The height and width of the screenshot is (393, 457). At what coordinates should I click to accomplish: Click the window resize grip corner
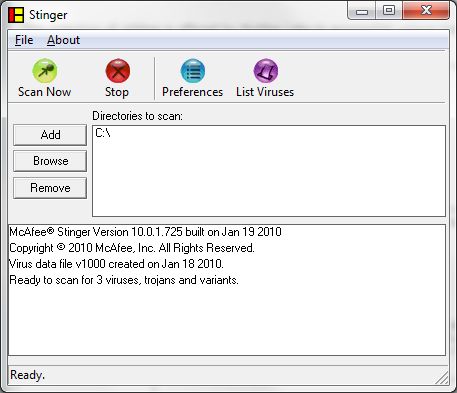(x=441, y=378)
